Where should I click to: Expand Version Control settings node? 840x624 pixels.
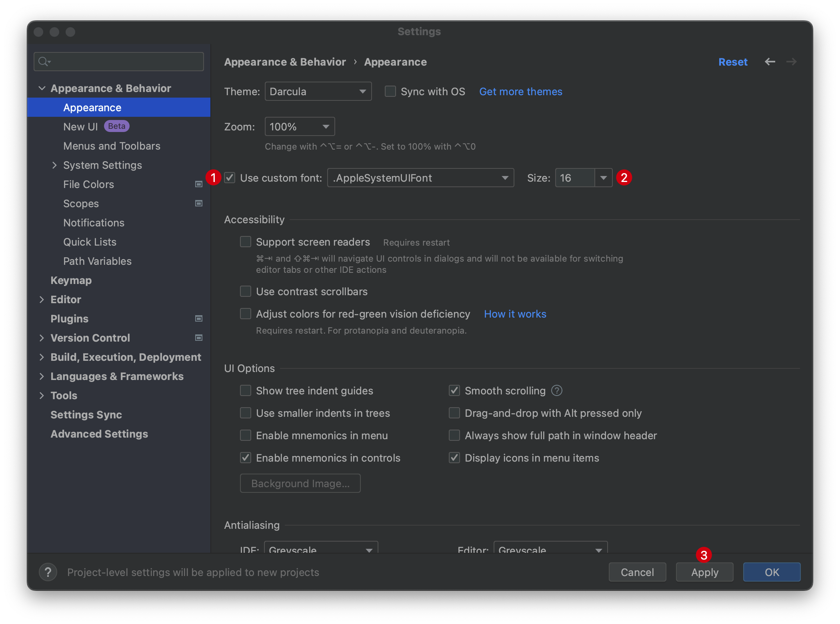coord(42,338)
